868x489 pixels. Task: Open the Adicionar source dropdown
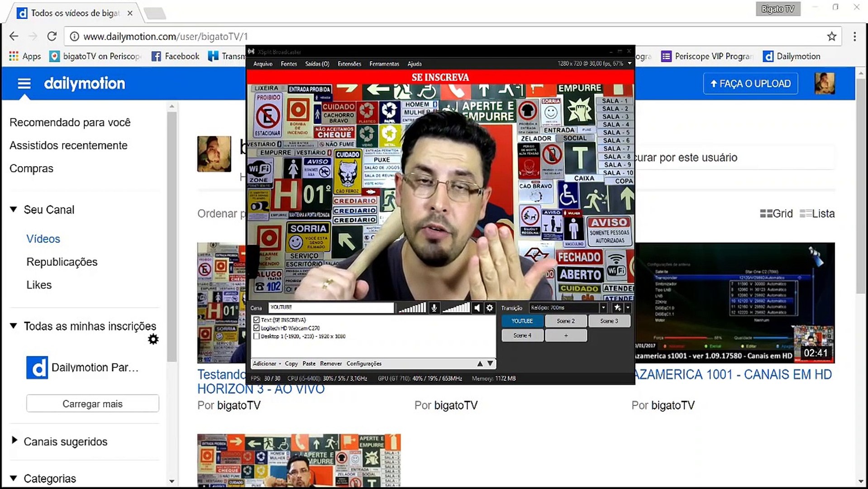(x=267, y=364)
